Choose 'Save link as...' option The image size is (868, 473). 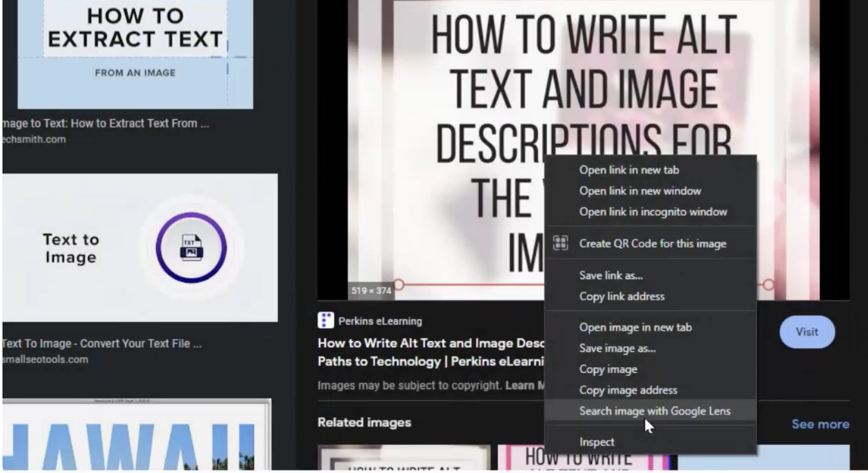point(611,275)
